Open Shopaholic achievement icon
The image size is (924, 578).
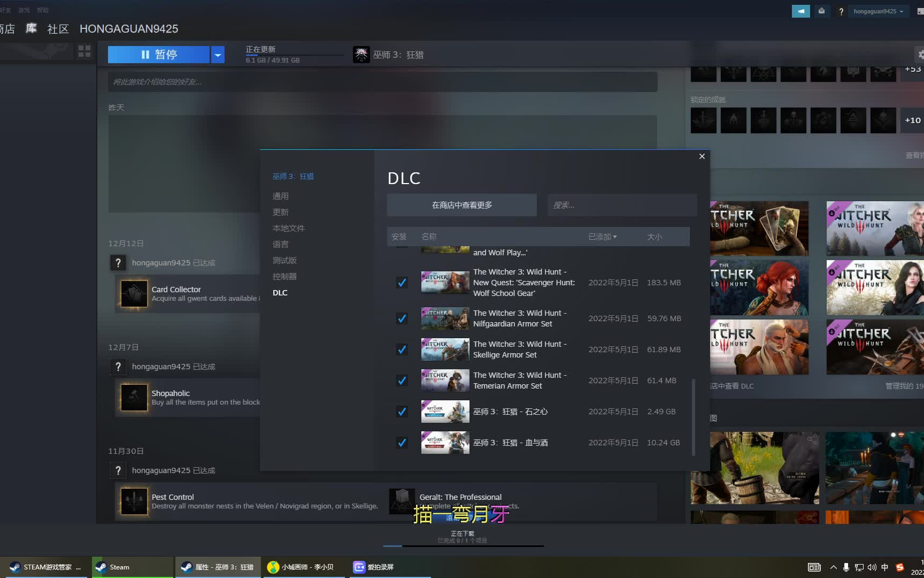134,398
